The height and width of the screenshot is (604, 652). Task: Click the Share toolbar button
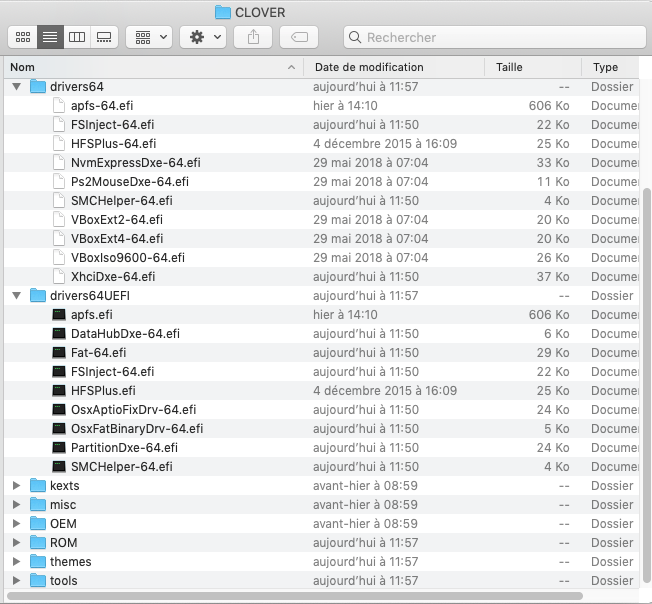(253, 37)
